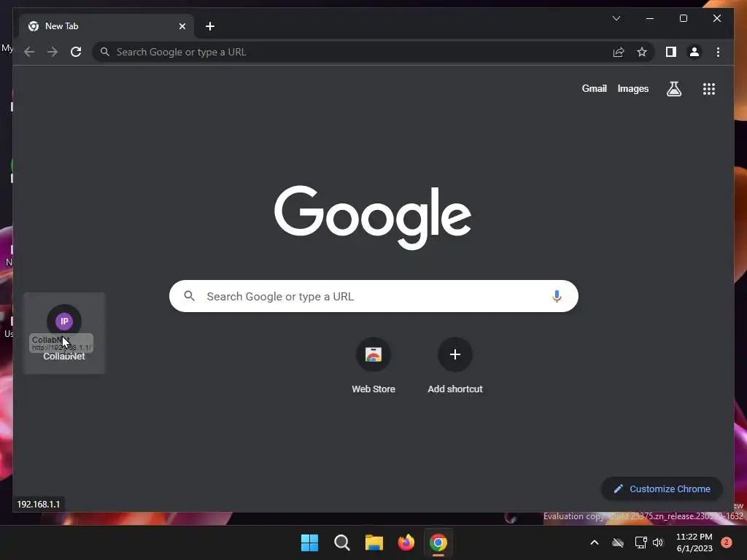Open the clock showing 11:22 PM

pyautogui.click(x=694, y=542)
